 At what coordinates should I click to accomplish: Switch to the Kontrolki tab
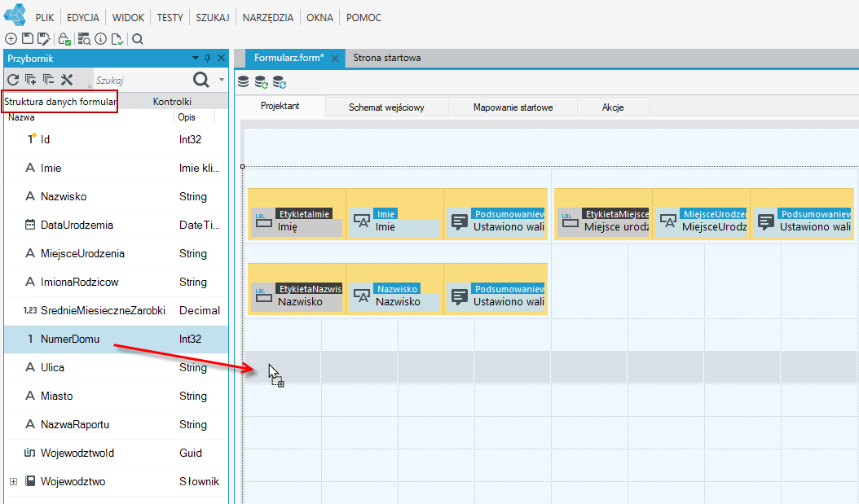click(172, 101)
